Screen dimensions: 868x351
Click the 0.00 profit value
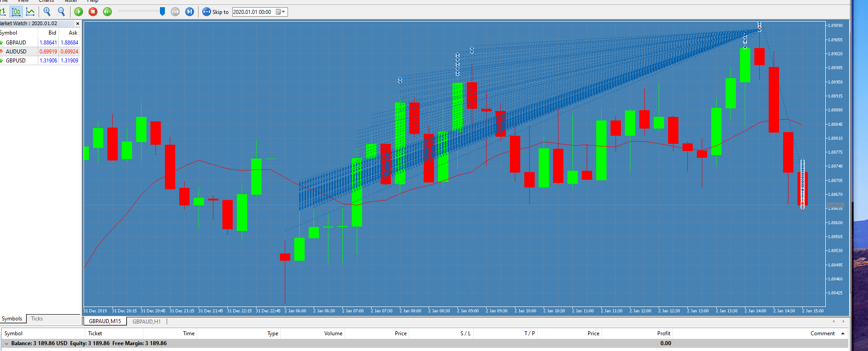(x=665, y=343)
